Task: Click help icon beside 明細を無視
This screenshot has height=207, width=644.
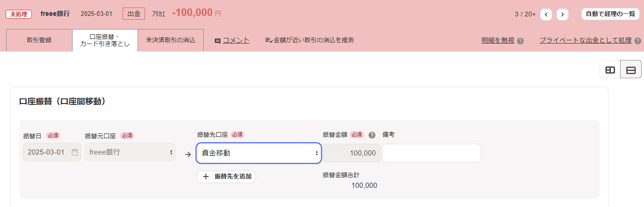Action: point(520,41)
